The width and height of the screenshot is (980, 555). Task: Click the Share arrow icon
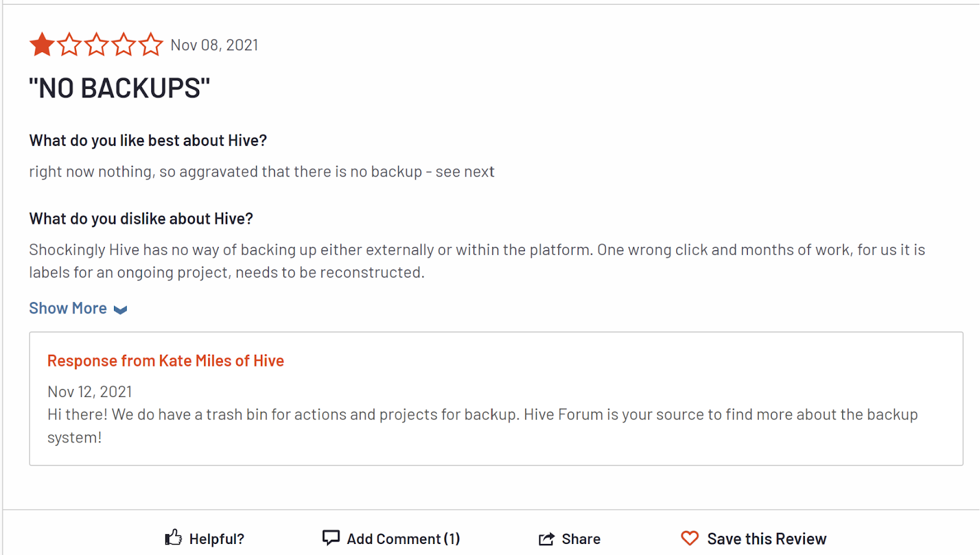point(546,538)
